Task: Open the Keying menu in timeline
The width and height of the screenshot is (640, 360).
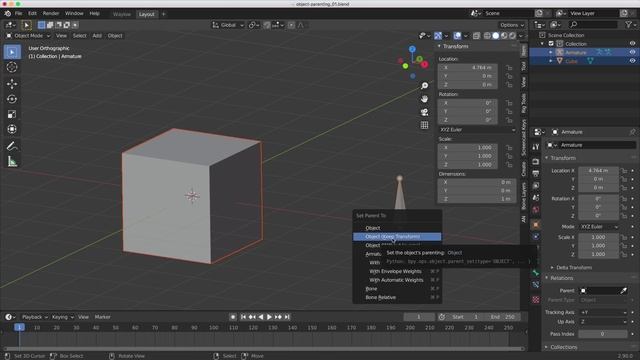Action: click(62, 317)
